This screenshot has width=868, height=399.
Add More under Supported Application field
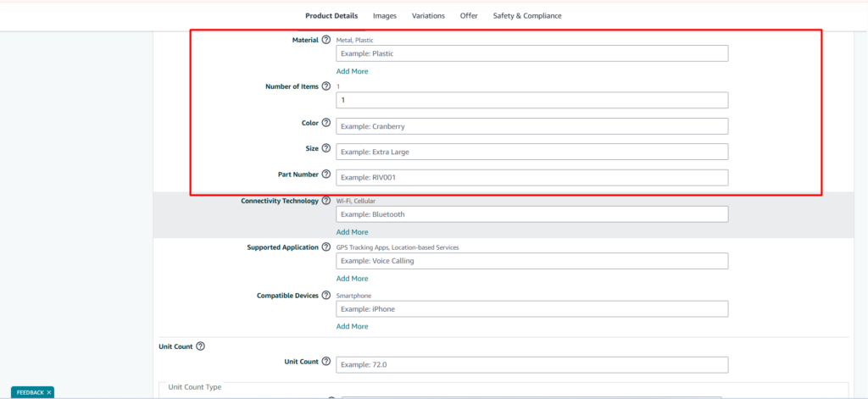pos(352,279)
